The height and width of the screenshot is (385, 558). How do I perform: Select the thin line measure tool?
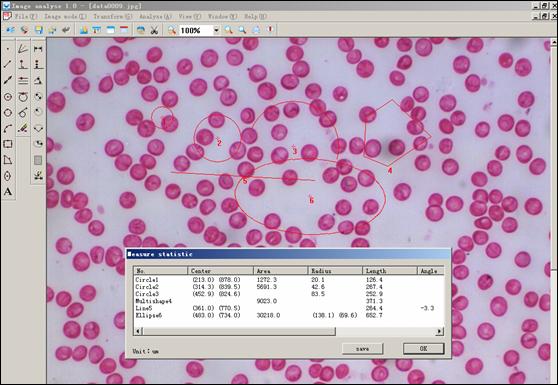[8, 64]
